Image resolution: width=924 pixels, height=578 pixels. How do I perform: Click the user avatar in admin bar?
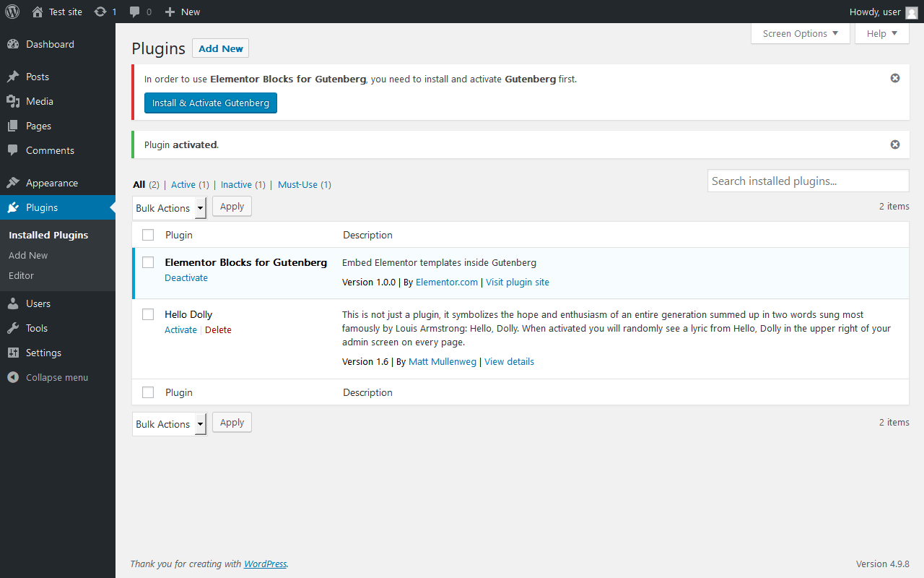point(912,12)
